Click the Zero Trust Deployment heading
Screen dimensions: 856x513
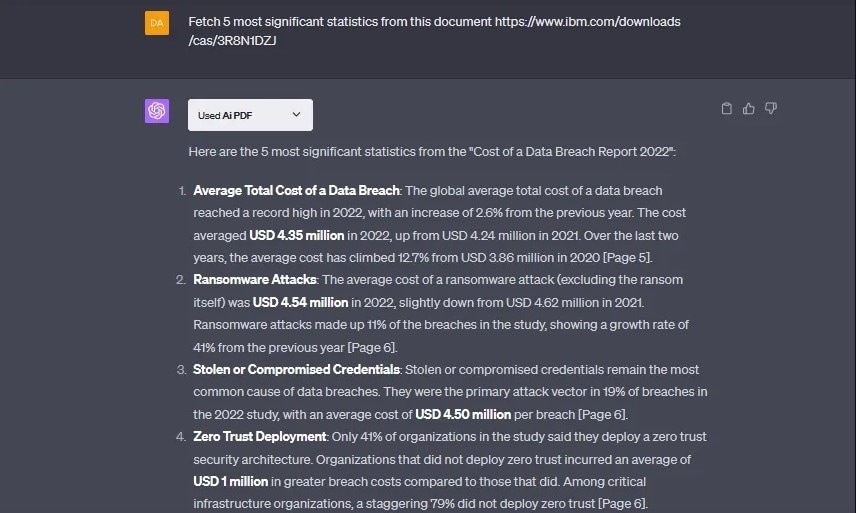[260, 436]
